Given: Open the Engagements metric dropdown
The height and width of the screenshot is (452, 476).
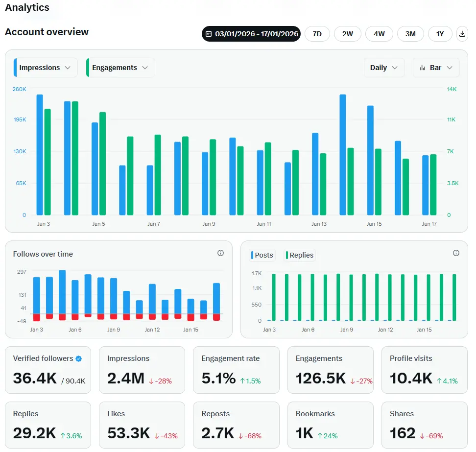Looking at the screenshot, I should point(120,68).
